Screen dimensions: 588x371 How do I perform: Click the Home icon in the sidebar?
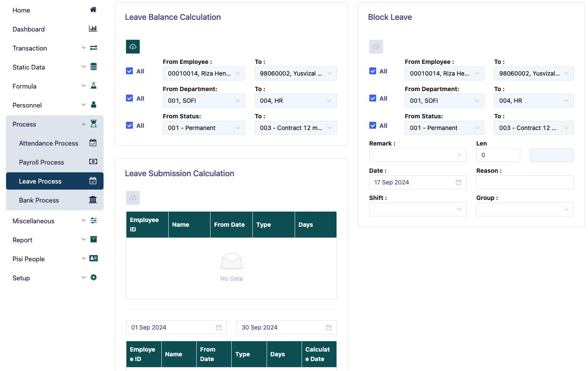click(x=93, y=10)
